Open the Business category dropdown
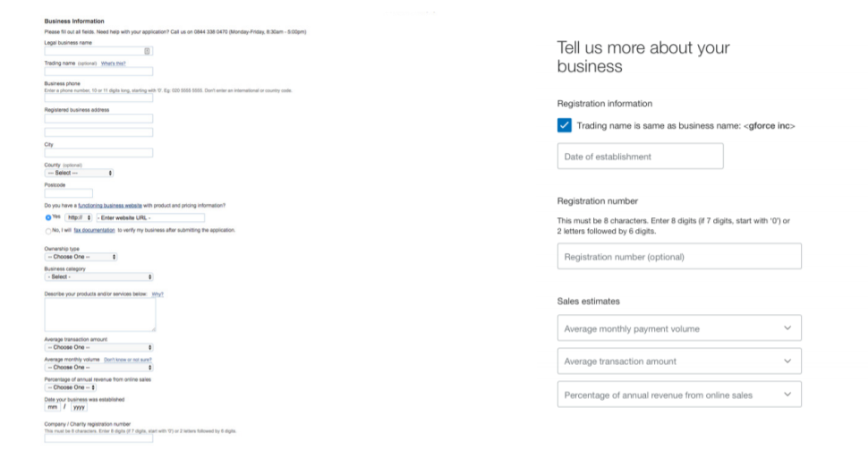 pos(98,277)
